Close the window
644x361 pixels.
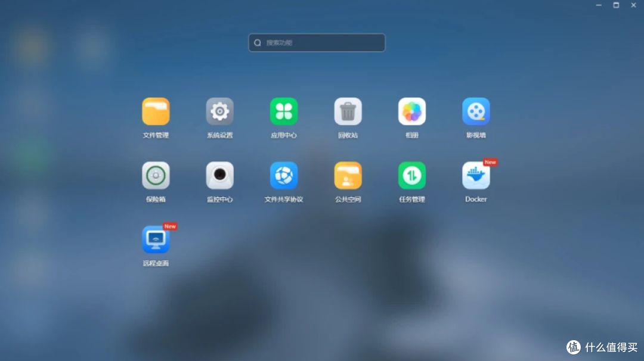pyautogui.click(x=634, y=5)
